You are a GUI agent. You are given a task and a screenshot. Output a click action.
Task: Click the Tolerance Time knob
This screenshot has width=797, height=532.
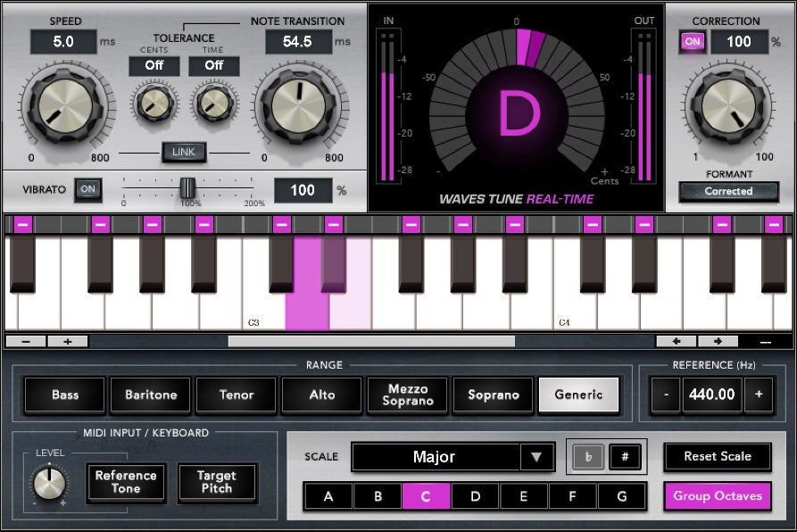(x=214, y=104)
